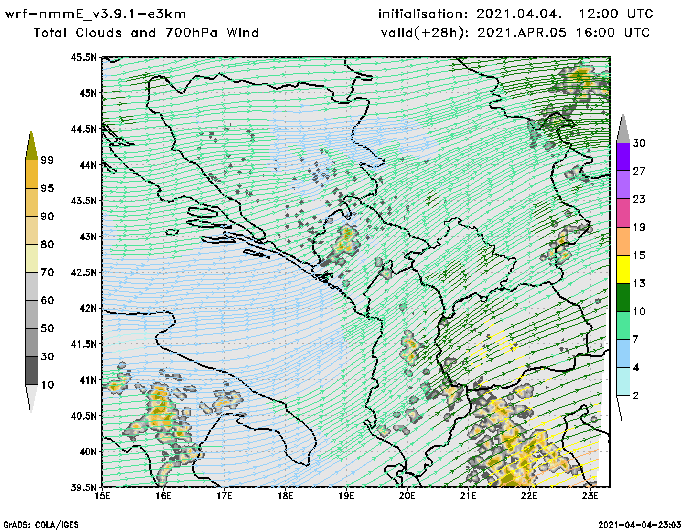Image resolution: width=700 pixels, height=530 pixels.
Task: Click the cloud legend value 10
Action: tap(47, 384)
